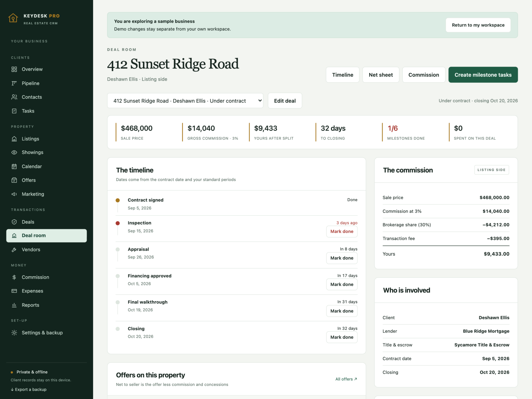Open the All offers link
The height and width of the screenshot is (399, 532).
pyautogui.click(x=346, y=379)
